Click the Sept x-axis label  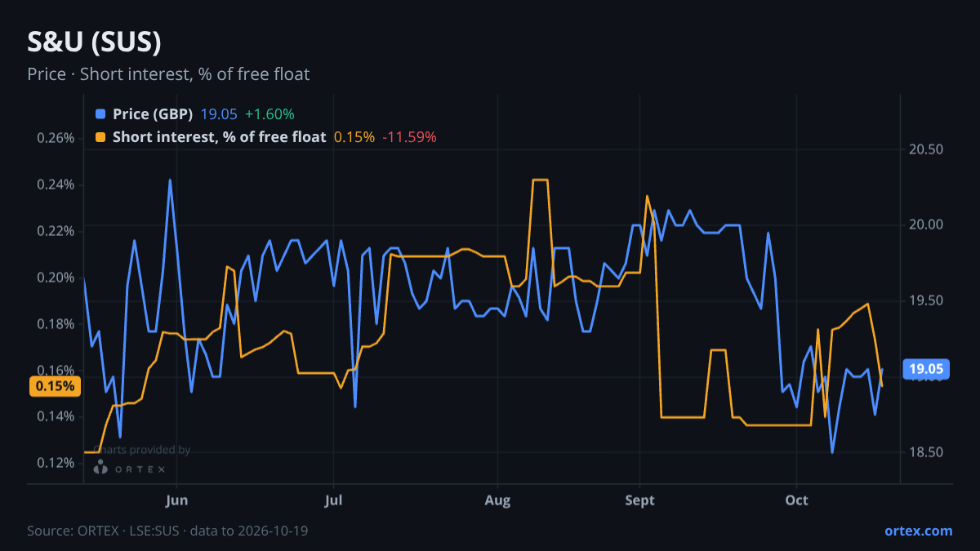[x=639, y=500]
